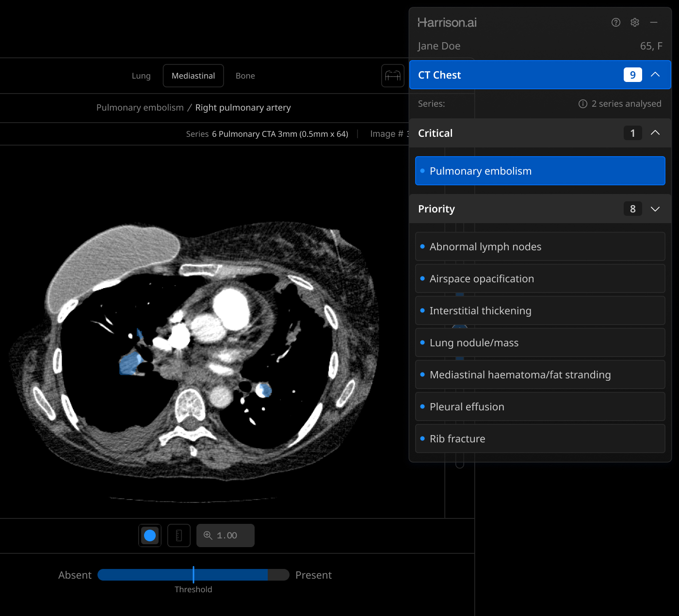
Task: Switch to the Bone window tab
Action: 245,76
